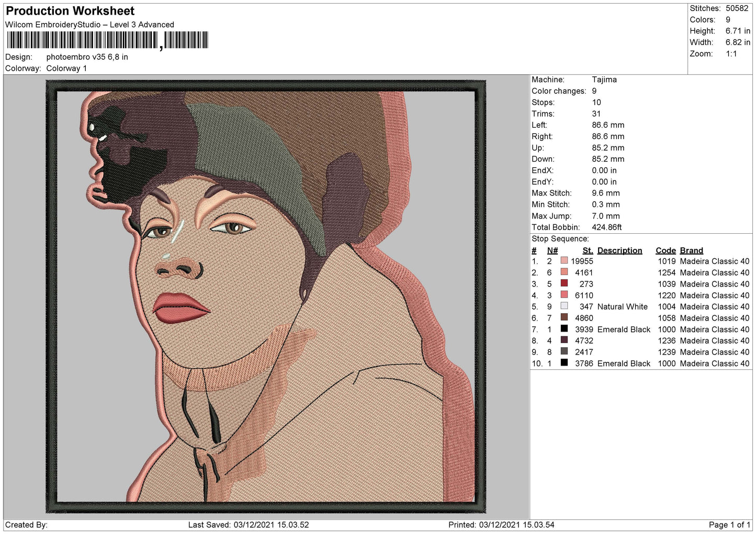Click the Min Stitch value '0.3 mm'

(x=606, y=204)
